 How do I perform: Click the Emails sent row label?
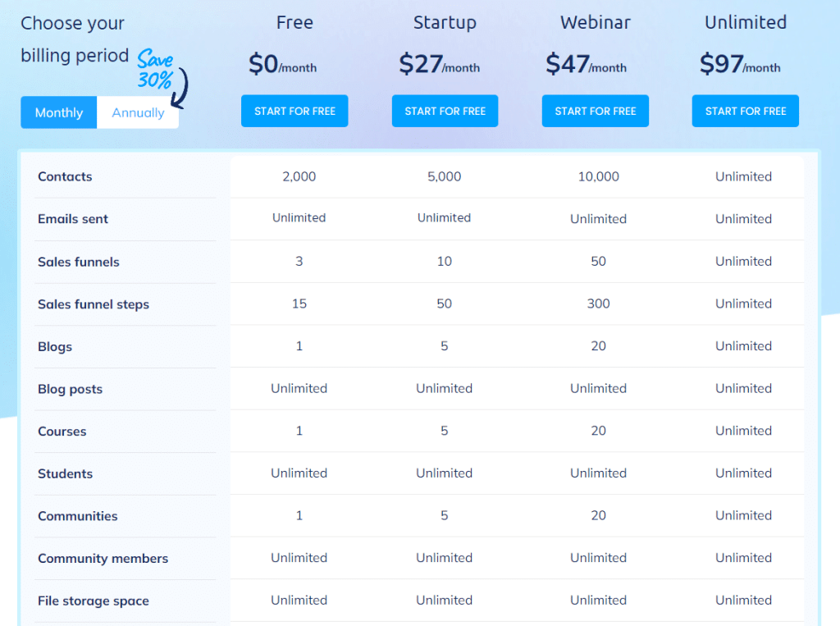coord(73,219)
